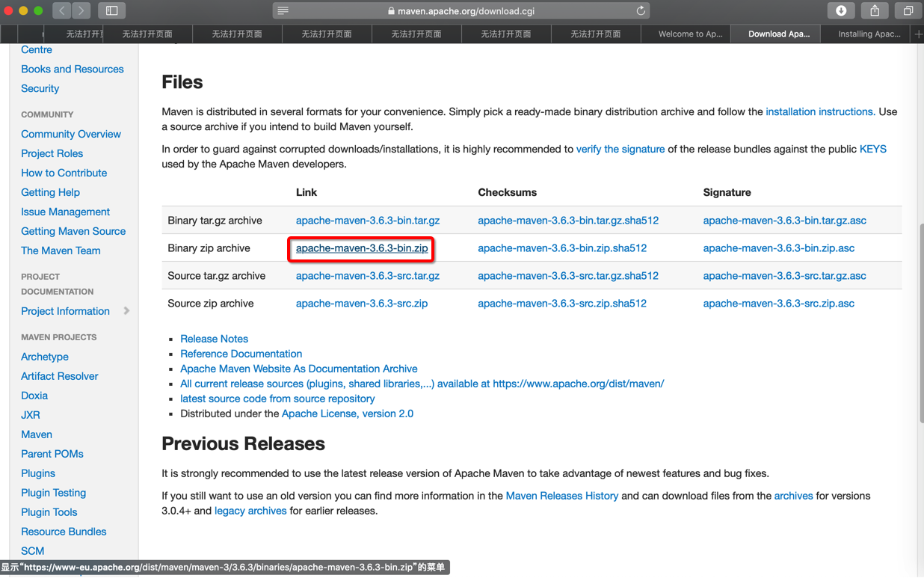Open Parent POMs link
Image resolution: width=924 pixels, height=578 pixels.
tap(52, 454)
